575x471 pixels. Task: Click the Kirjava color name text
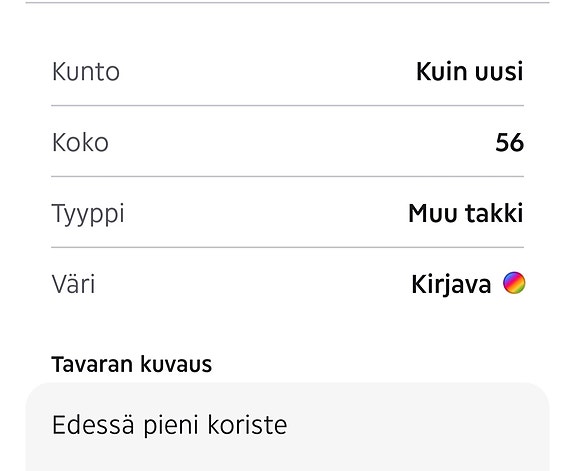[x=451, y=284]
